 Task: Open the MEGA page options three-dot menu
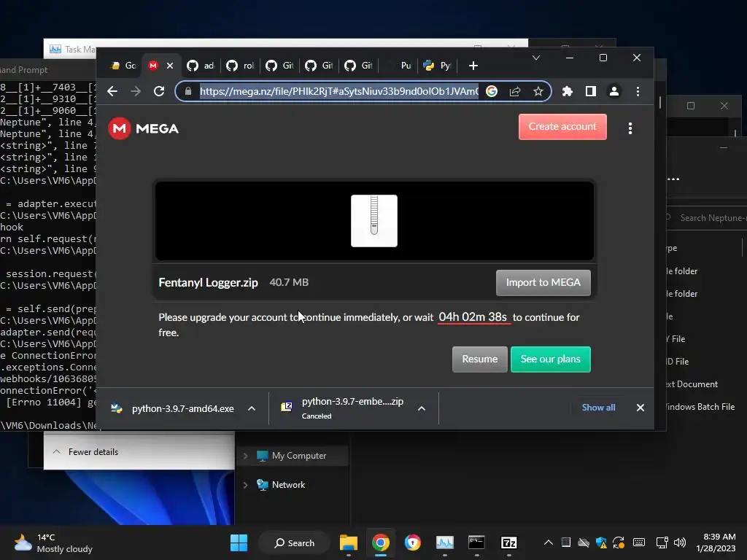[x=630, y=128]
